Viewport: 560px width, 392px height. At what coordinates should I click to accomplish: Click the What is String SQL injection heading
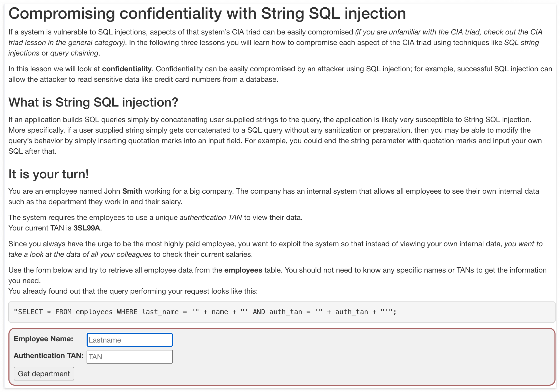pyautogui.click(x=93, y=102)
